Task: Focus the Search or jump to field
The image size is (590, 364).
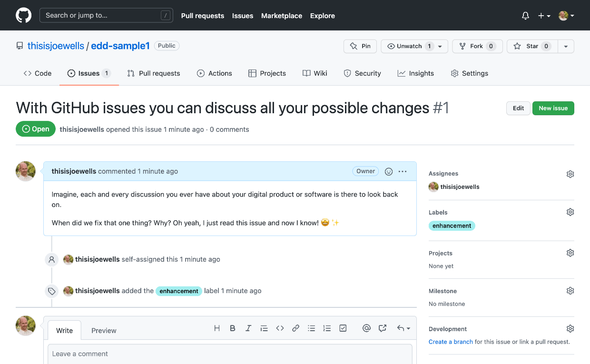Action: [106, 15]
